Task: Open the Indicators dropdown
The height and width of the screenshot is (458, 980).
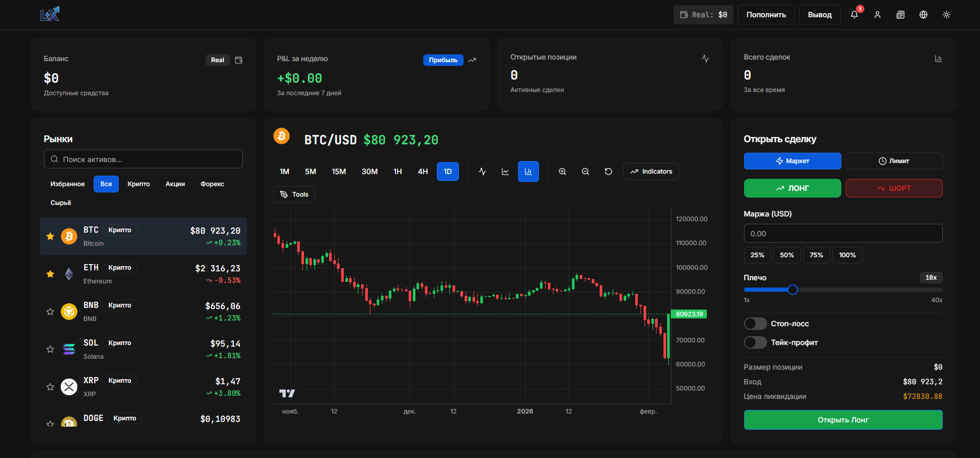Action: (651, 171)
